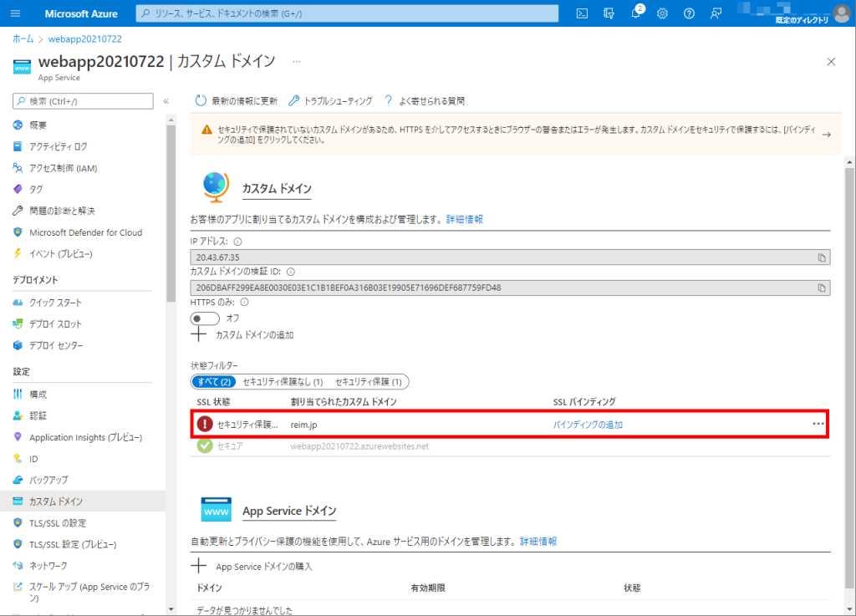856x616 pixels.
Task: Launch Cloud Shell from the top bar
Action: tap(582, 13)
